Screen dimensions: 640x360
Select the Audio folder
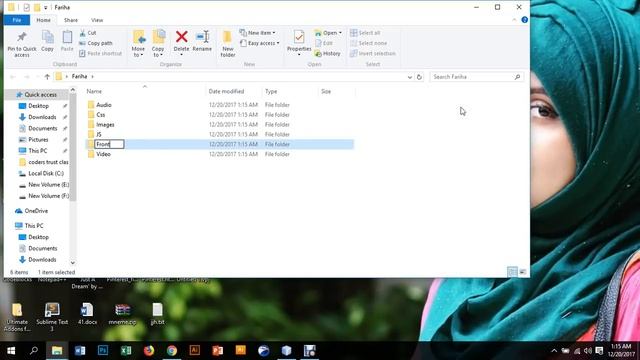point(104,105)
